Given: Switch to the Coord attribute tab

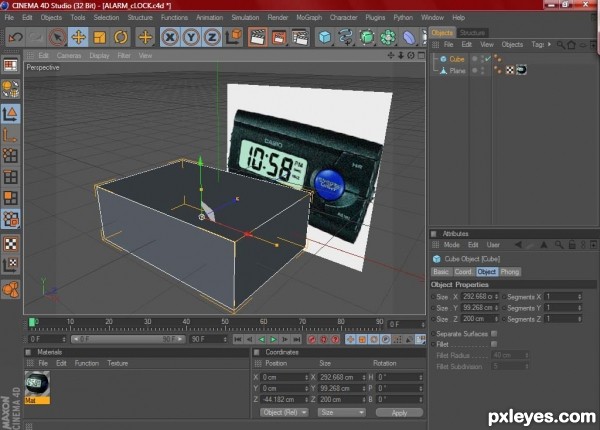Looking at the screenshot, I should [x=463, y=272].
